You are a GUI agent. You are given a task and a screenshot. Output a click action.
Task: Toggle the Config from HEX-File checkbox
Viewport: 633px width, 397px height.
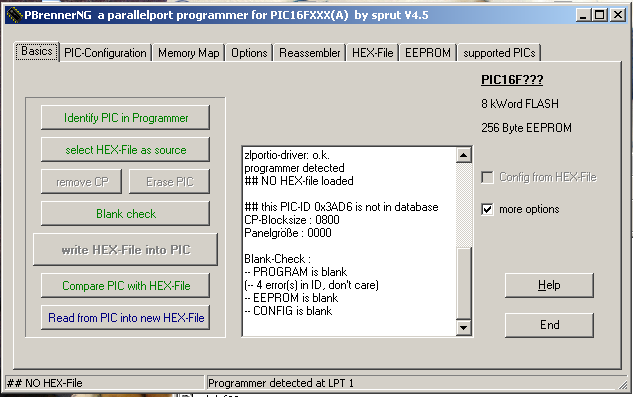(488, 177)
